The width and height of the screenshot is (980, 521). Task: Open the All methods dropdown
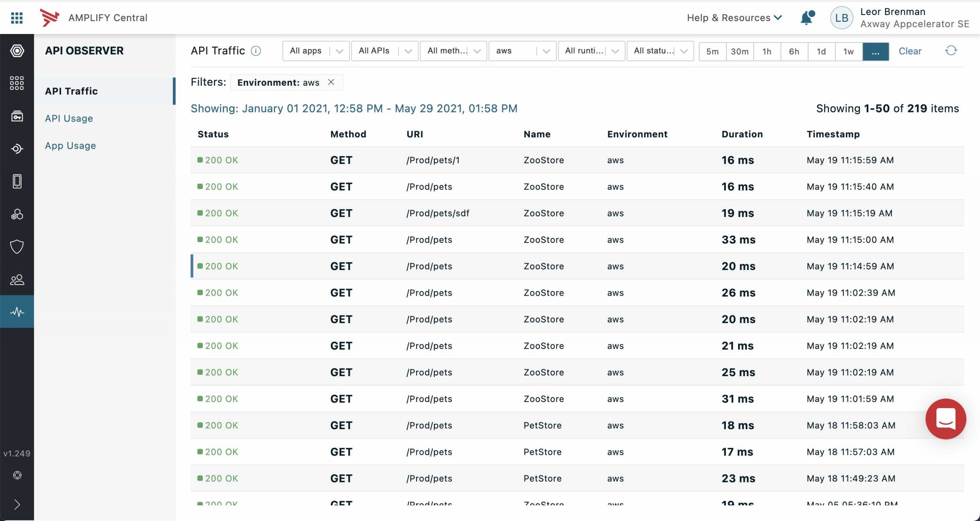click(453, 51)
